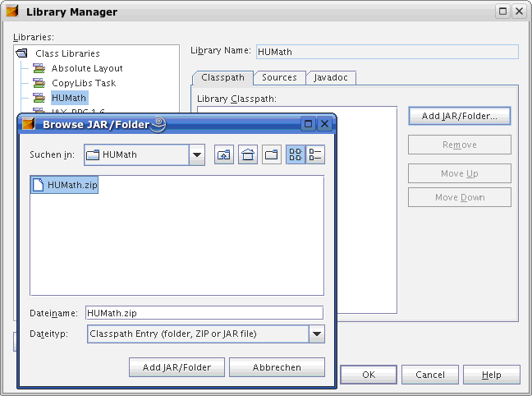Select the HUMath.zip file
532x396 pixels.
coord(65,185)
